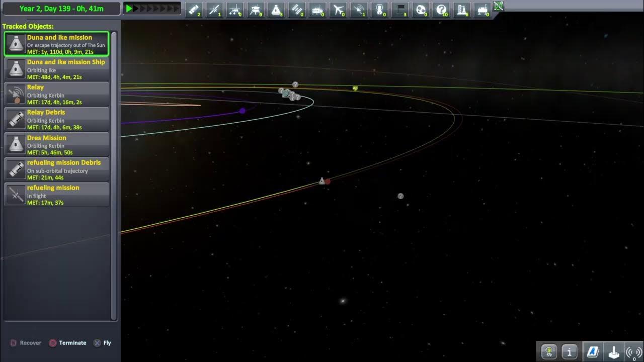Click the Relay antenna icon in the list
The width and height of the screenshot is (644, 362).
(x=16, y=94)
